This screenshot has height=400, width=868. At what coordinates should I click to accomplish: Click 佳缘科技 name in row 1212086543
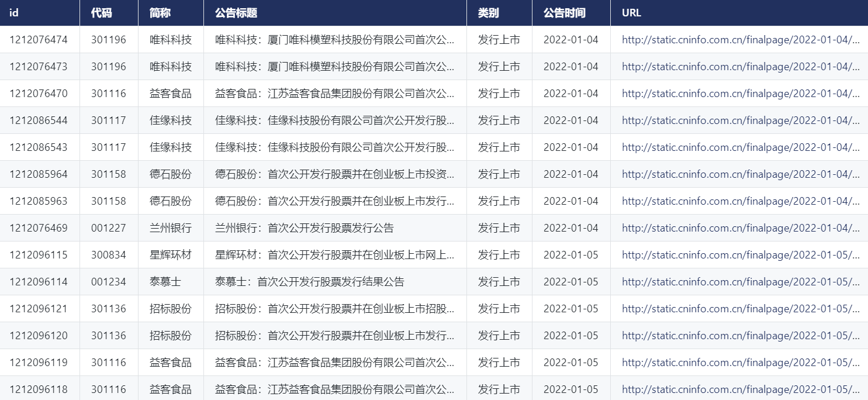click(x=171, y=147)
